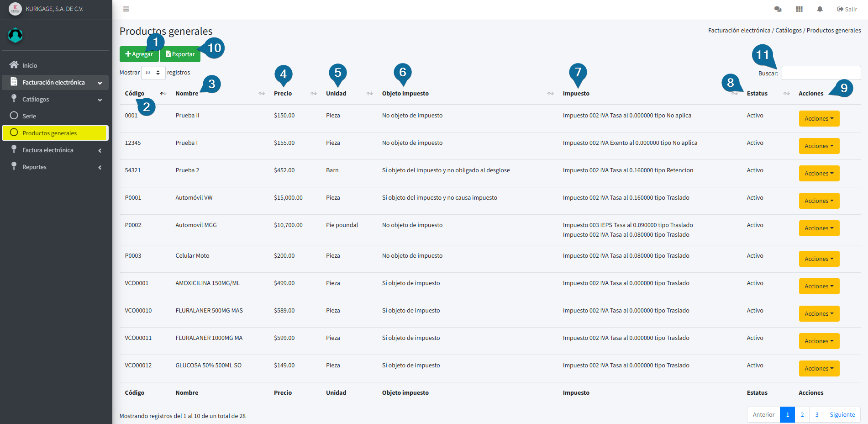This screenshot has height=424, width=868.
Task: Click the user avatar in sidebar
Action: click(16, 35)
